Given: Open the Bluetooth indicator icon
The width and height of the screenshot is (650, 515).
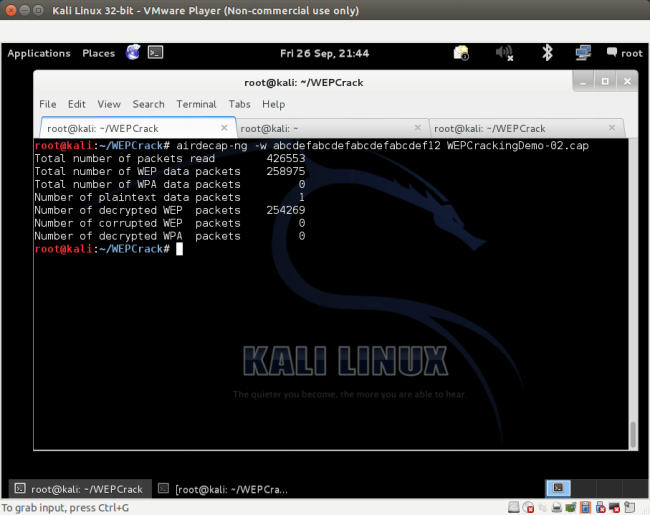Looking at the screenshot, I should 547,53.
